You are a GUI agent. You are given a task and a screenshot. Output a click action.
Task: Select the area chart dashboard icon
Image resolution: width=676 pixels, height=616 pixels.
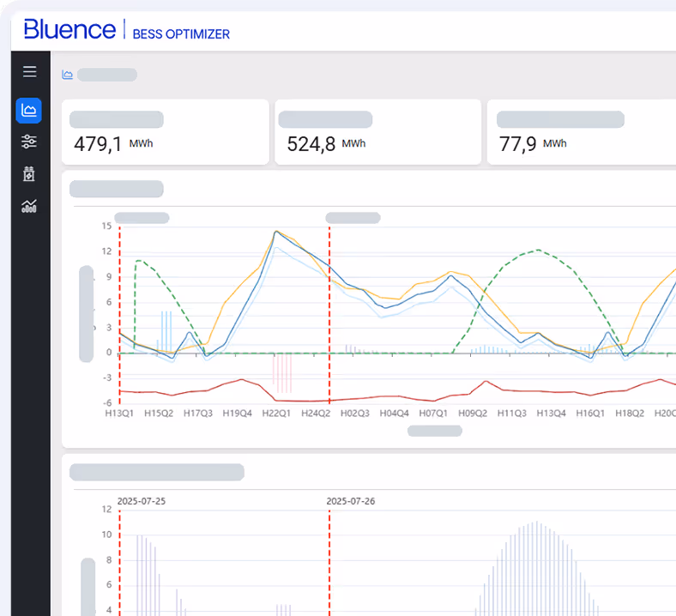(29, 111)
